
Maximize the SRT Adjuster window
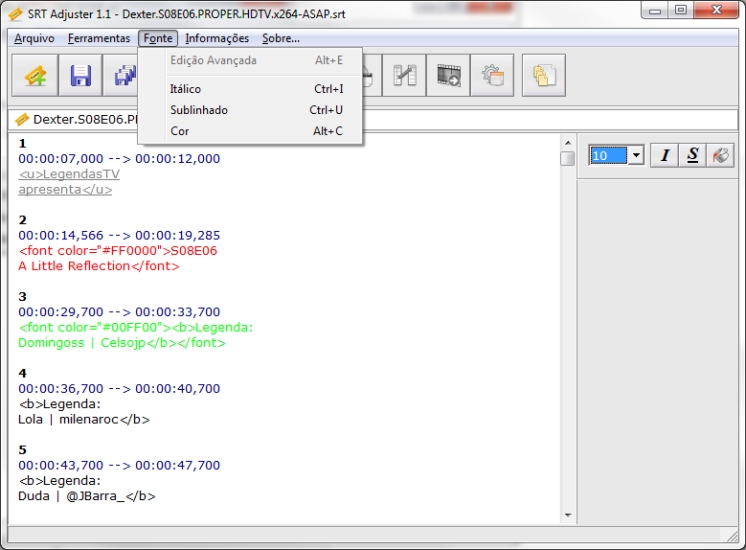click(x=681, y=10)
